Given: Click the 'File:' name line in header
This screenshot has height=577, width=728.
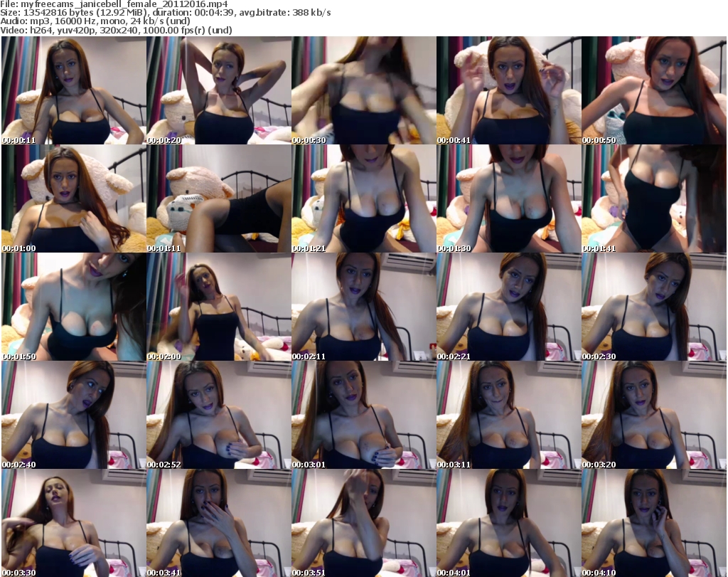Looking at the screenshot, I should pos(114,4).
